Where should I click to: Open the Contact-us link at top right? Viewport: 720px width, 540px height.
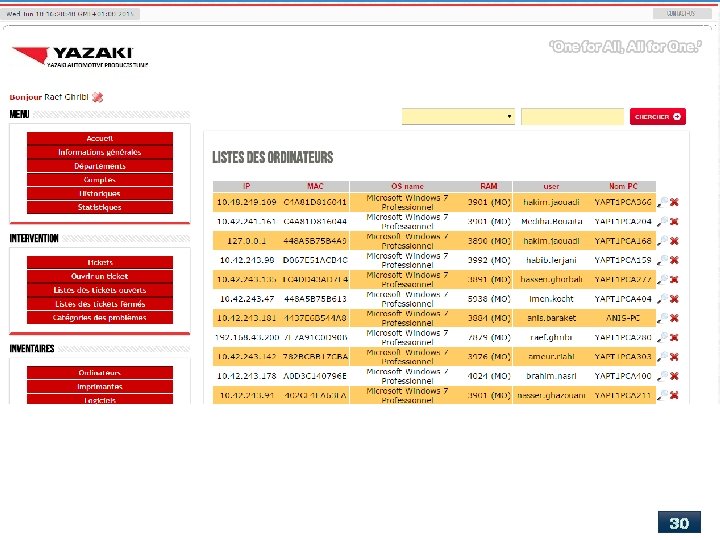tap(681, 14)
